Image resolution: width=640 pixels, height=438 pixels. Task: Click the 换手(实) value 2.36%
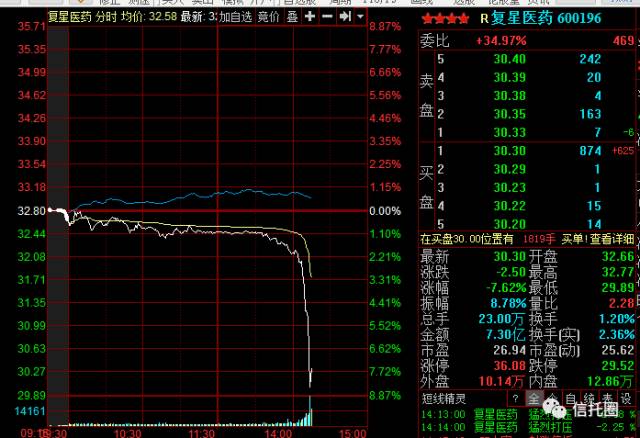pos(617,335)
